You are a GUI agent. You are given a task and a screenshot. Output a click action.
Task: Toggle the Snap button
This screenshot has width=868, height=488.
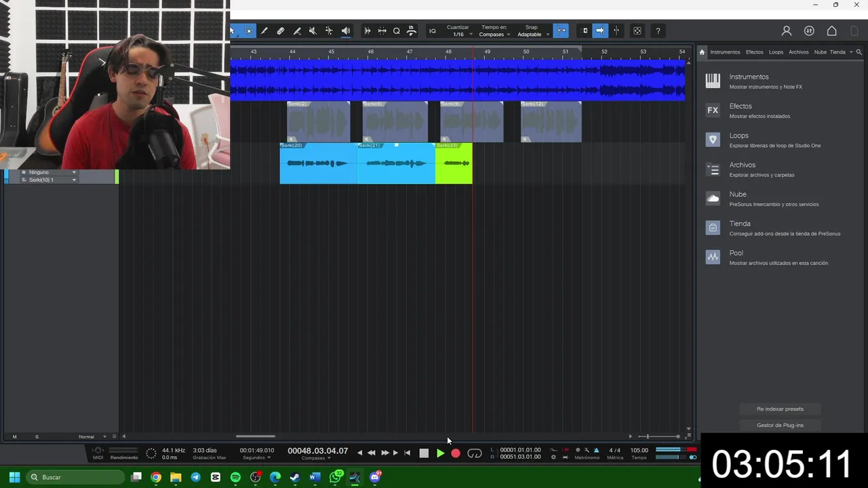click(x=561, y=30)
